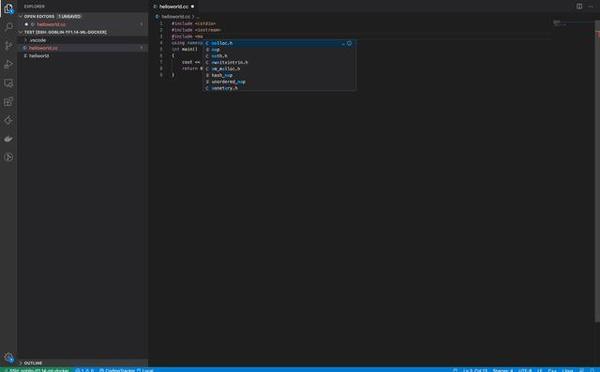Click the editor vertical scrollbar
The width and height of the screenshot is (600, 372).
point(597,170)
